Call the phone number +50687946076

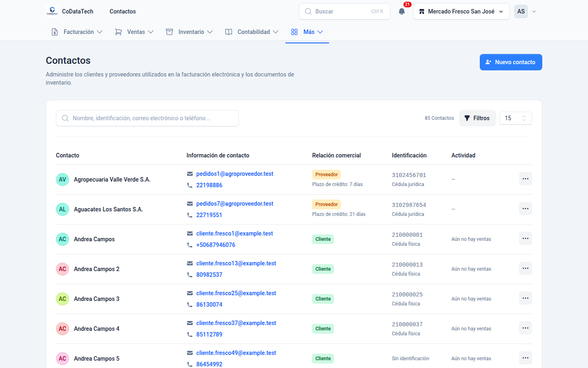click(x=216, y=245)
